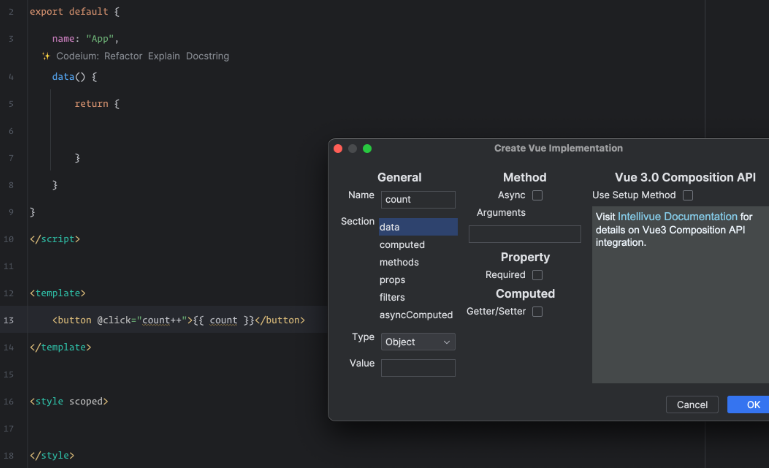The width and height of the screenshot is (769, 468).
Task: Click Codeium Explain code lens
Action: point(164,56)
